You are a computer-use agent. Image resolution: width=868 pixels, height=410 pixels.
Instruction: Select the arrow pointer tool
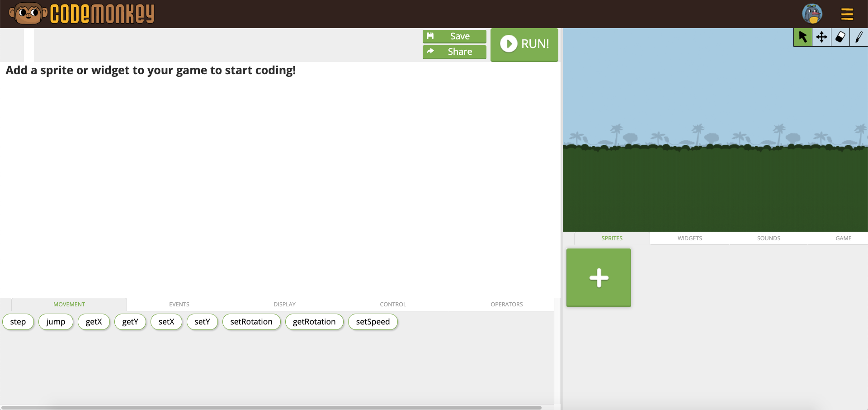pyautogui.click(x=803, y=37)
